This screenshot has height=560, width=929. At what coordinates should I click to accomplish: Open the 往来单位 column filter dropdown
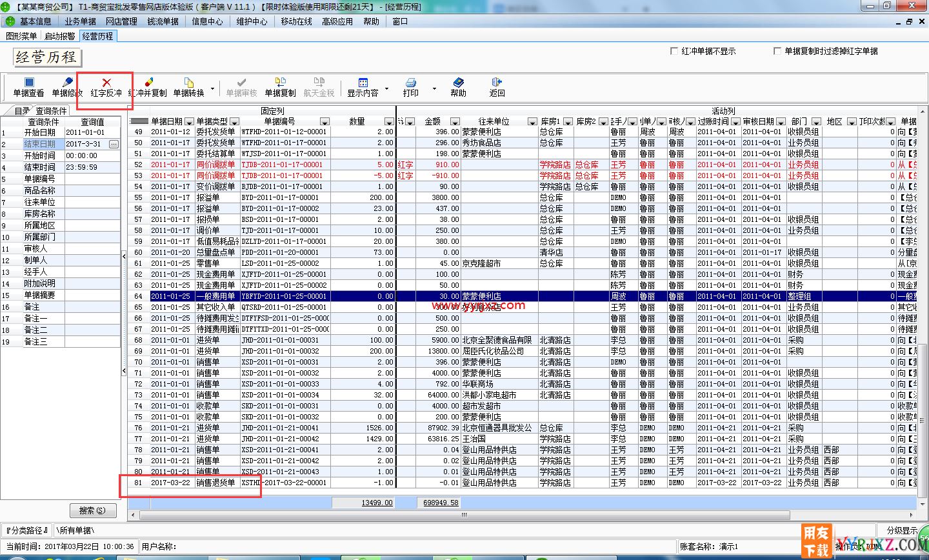532,121
